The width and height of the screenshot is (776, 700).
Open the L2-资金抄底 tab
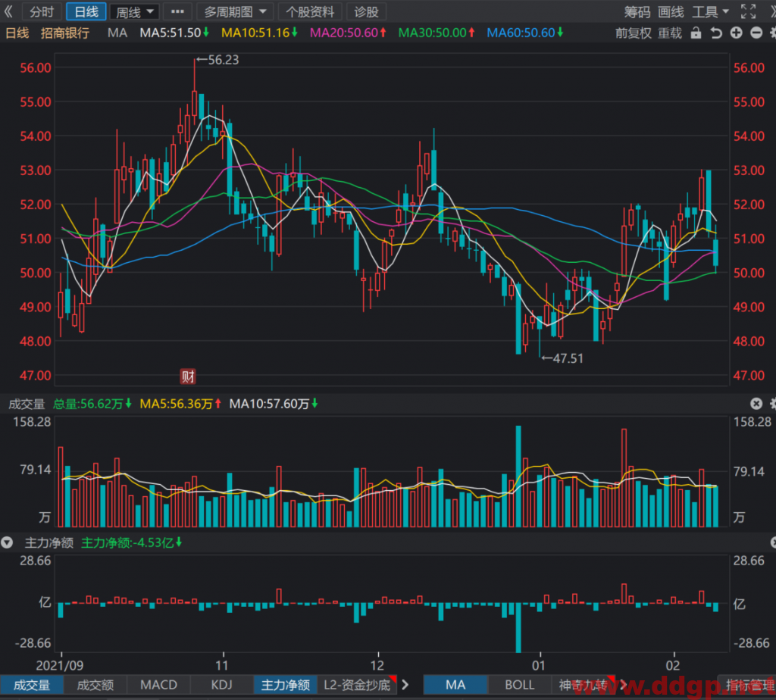click(358, 685)
